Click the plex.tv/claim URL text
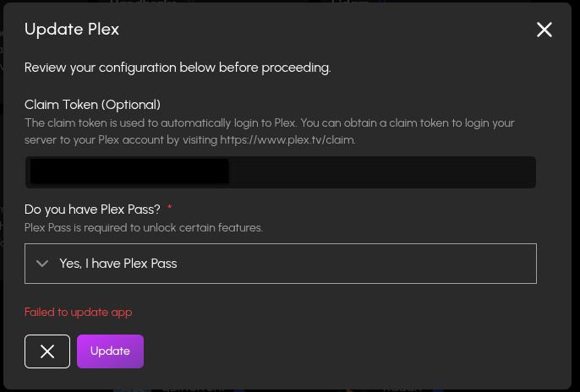Screen dimensions: 580x392 pos(287,139)
